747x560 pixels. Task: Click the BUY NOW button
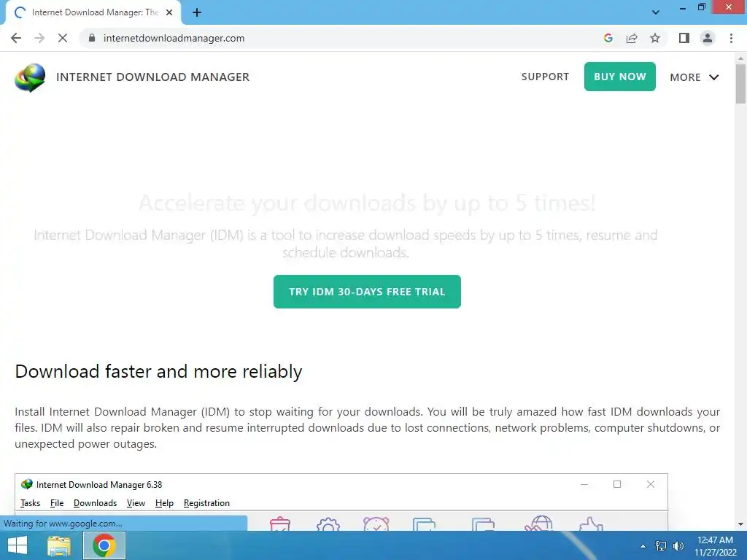pos(620,77)
